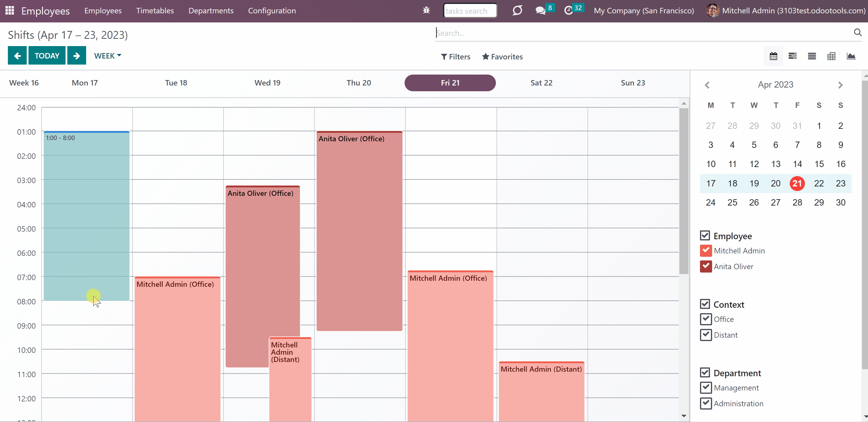Toggle the Context group checkbox
Screen dimensions: 868x422
pyautogui.click(x=705, y=304)
